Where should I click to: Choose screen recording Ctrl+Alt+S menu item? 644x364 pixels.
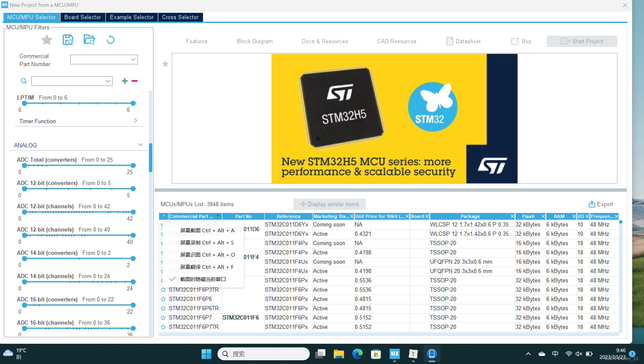[203, 242]
